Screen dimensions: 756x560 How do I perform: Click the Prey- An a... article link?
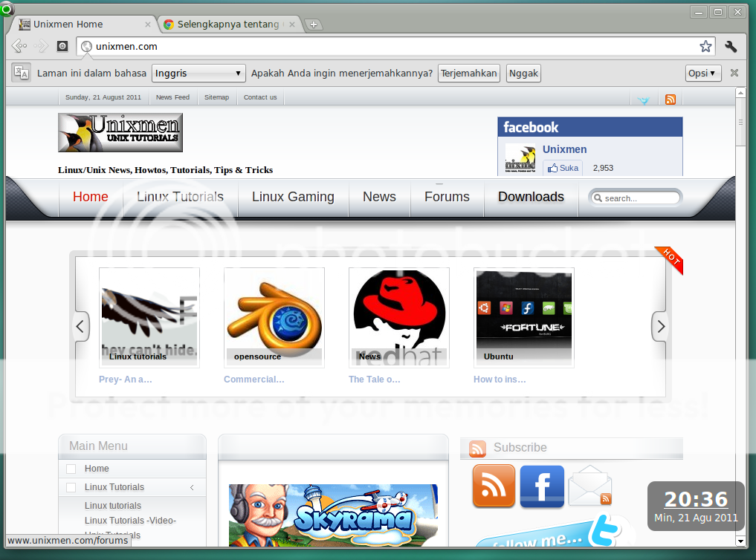tap(126, 380)
